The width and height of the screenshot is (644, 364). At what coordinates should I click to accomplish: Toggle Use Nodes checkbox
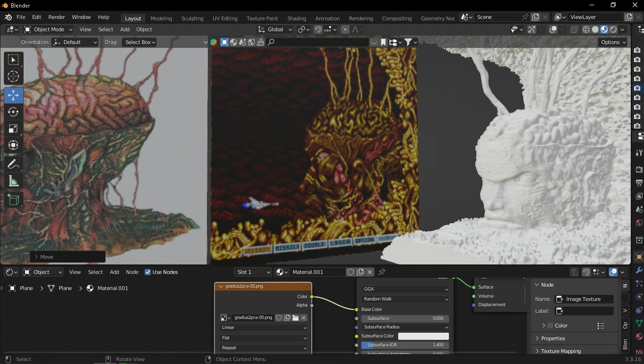pyautogui.click(x=148, y=272)
